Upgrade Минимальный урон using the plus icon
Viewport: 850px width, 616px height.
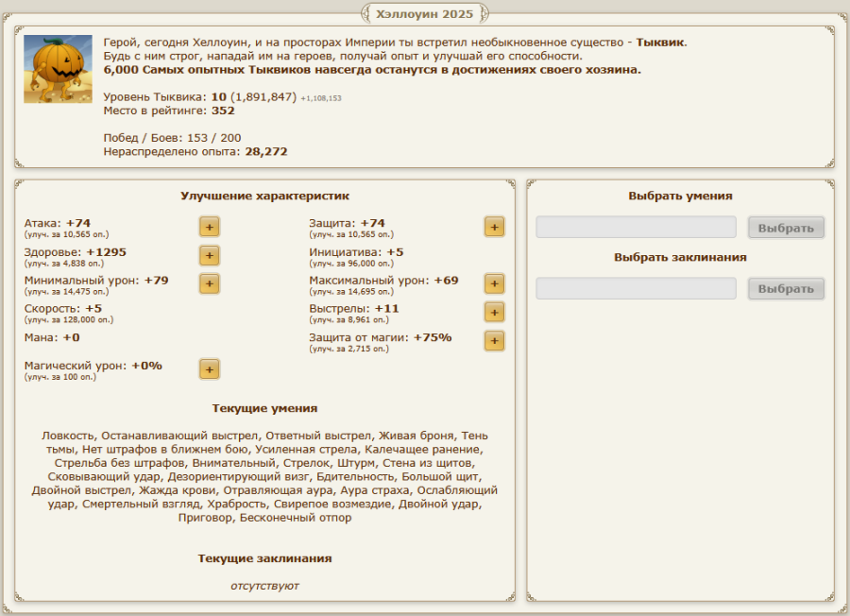209,283
